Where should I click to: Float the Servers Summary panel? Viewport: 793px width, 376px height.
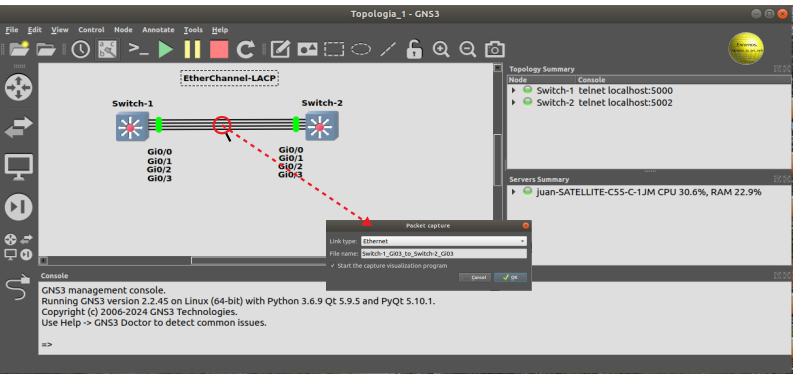(777, 179)
